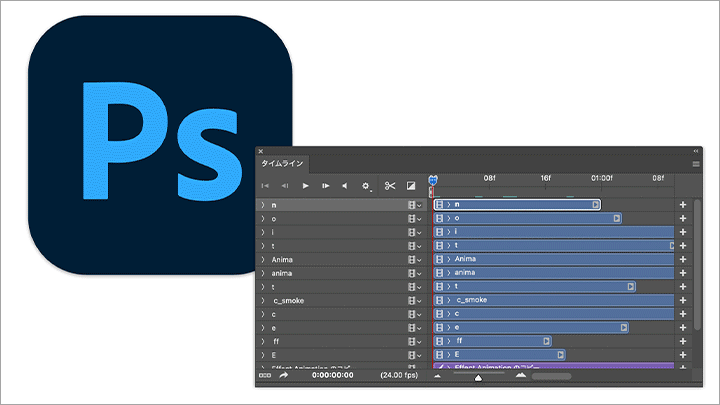Open playback settings gear options
Image resolution: width=720 pixels, height=405 pixels.
(x=366, y=186)
